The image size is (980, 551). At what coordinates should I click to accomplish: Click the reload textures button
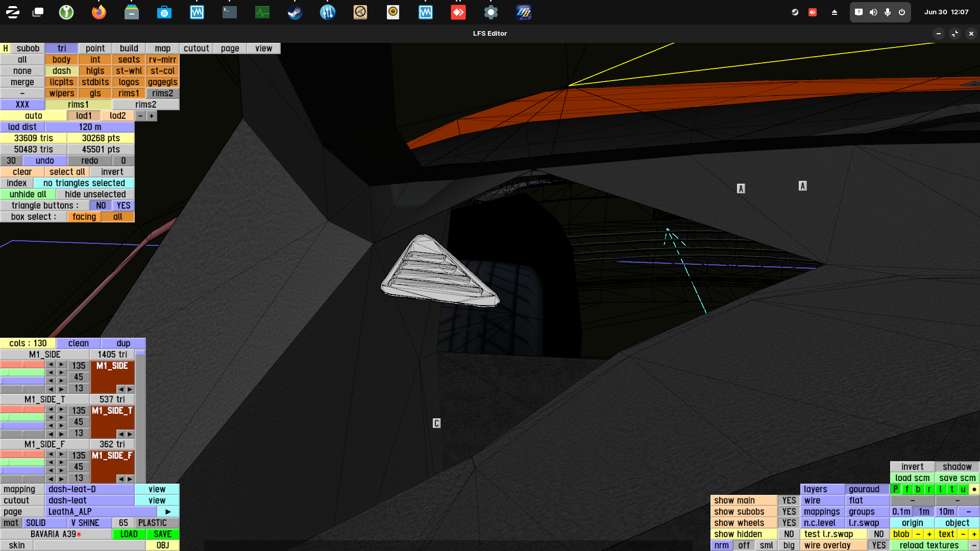point(928,545)
